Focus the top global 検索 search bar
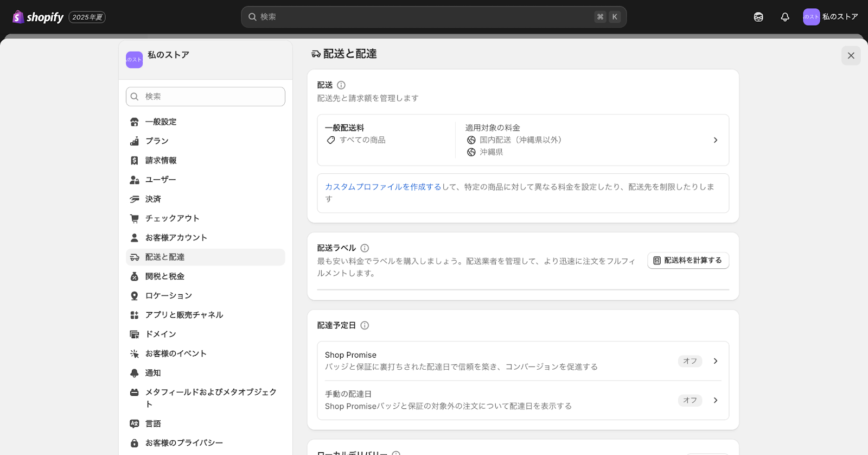 [434, 17]
